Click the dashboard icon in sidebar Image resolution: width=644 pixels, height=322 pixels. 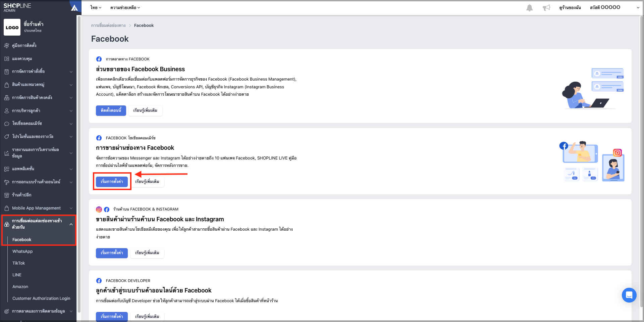tap(7, 59)
